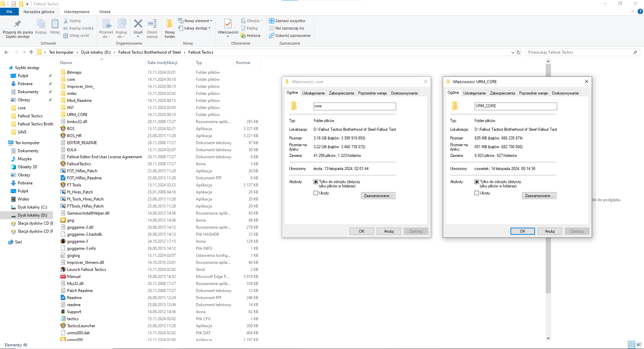Select Dysk lokalny (C:) in navigation pane
The height and width of the screenshot is (349, 644).
[32, 207]
